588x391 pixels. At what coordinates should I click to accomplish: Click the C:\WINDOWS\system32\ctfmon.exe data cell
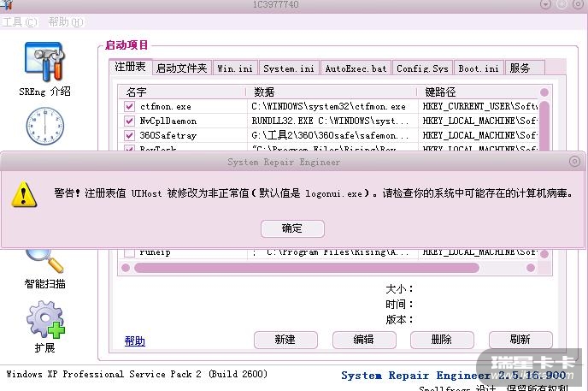tap(328, 107)
